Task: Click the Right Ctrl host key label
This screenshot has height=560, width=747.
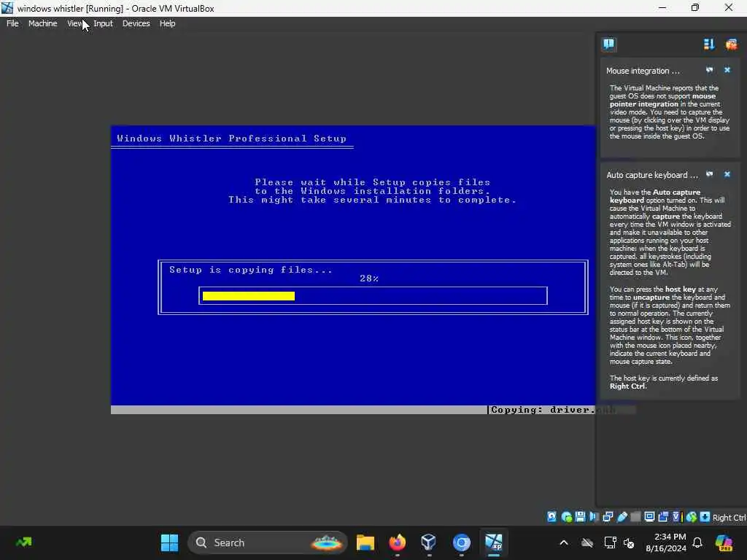Action: tap(729, 518)
